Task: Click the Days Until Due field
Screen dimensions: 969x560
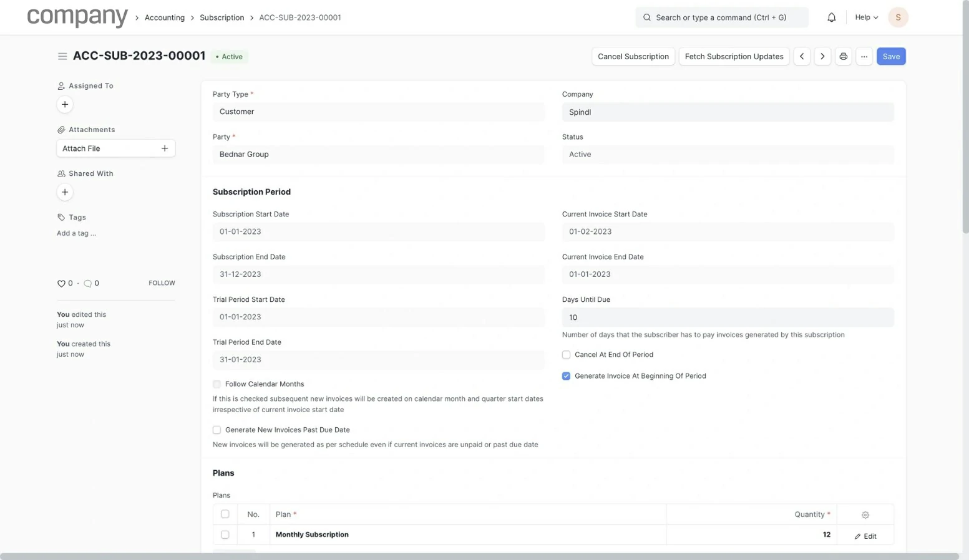Action: click(x=727, y=317)
